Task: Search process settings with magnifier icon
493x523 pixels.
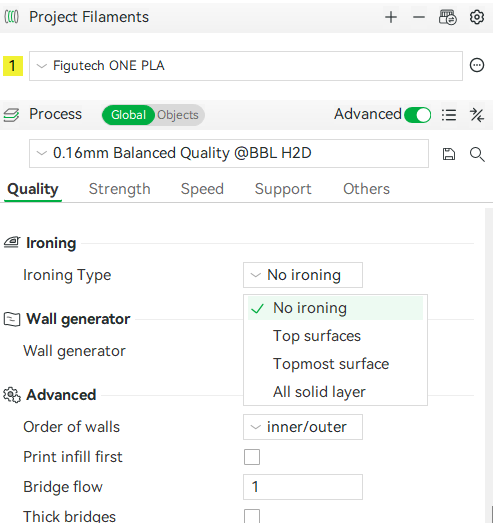Action: [x=477, y=154]
